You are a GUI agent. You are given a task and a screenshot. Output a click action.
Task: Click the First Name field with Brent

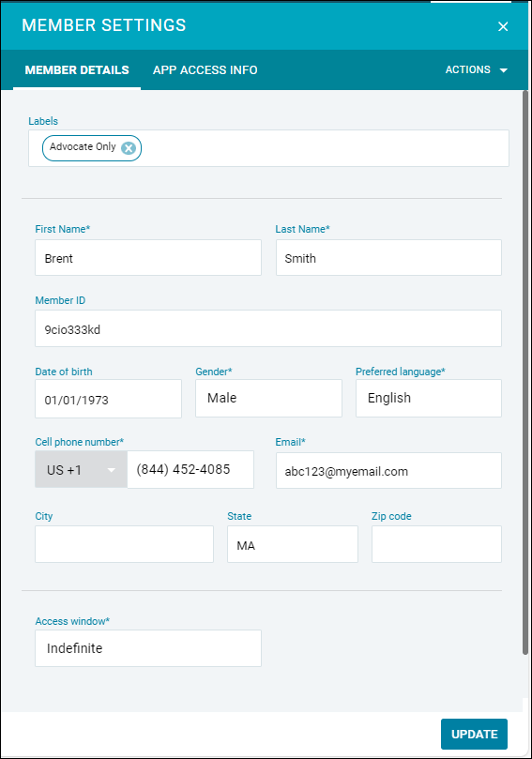tap(148, 257)
